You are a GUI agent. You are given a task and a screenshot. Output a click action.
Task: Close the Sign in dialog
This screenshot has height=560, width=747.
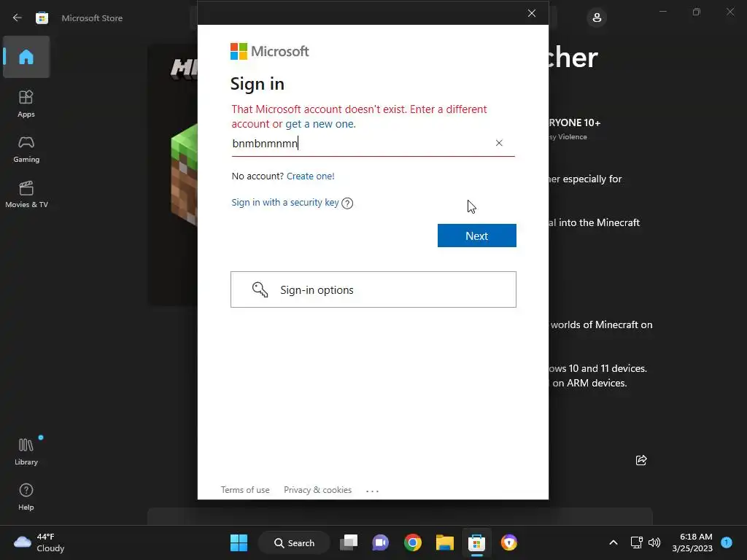532,13
